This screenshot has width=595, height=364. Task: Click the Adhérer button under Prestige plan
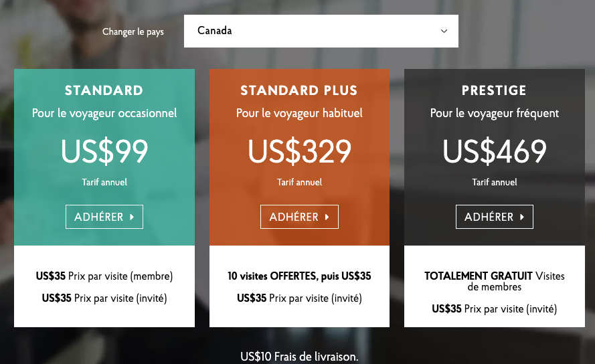point(494,217)
